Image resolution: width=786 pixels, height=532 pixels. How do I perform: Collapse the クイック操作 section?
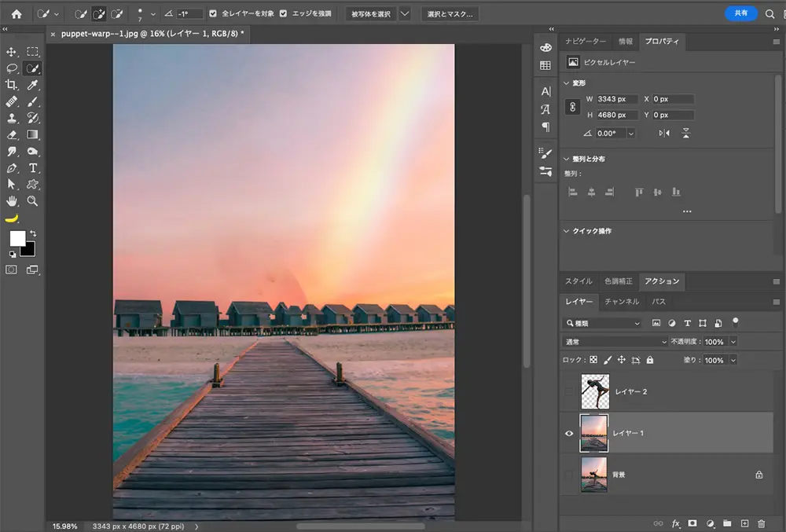click(x=567, y=231)
